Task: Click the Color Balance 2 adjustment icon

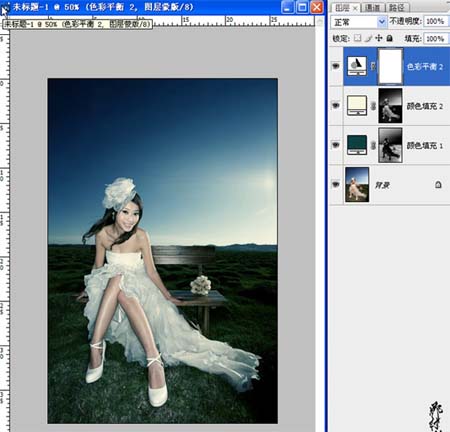Action: click(357, 66)
